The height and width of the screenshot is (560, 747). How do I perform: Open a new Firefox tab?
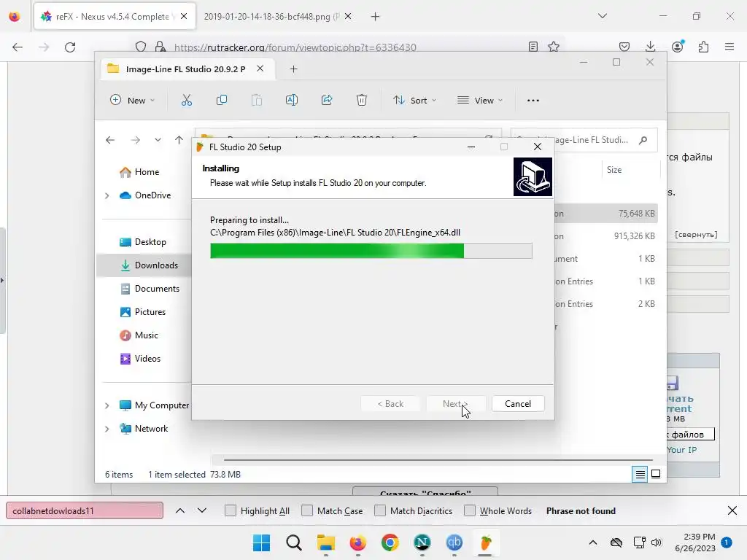376,17
